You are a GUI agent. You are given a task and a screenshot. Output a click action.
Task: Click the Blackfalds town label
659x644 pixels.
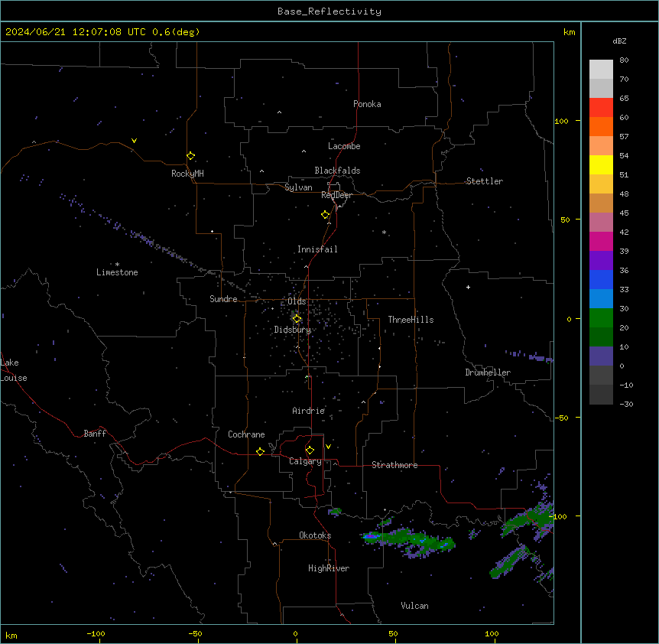point(337,171)
